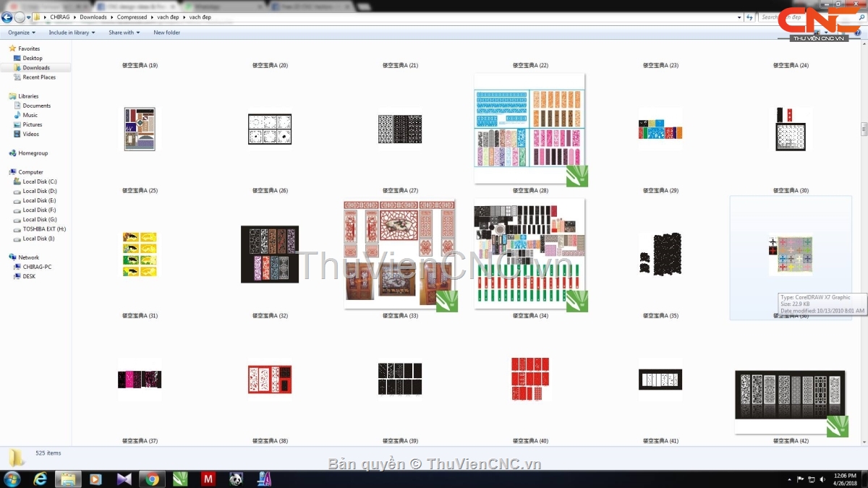Open DESK under Network
This screenshot has height=488, width=868.
(25, 276)
